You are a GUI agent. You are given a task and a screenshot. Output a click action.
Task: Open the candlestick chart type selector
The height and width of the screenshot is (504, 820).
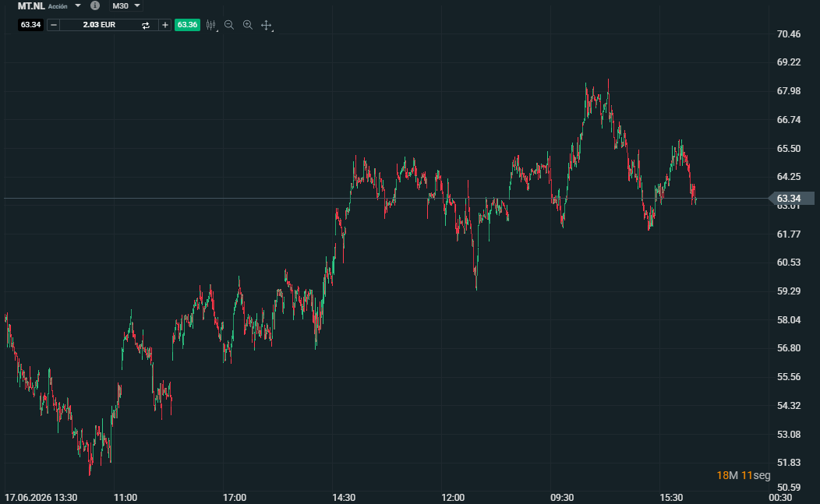click(211, 25)
